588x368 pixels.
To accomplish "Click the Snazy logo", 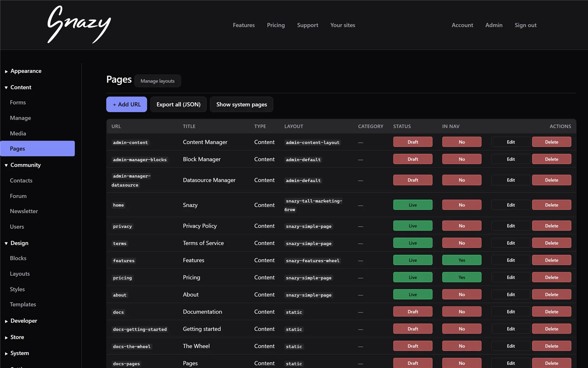I will point(79,25).
